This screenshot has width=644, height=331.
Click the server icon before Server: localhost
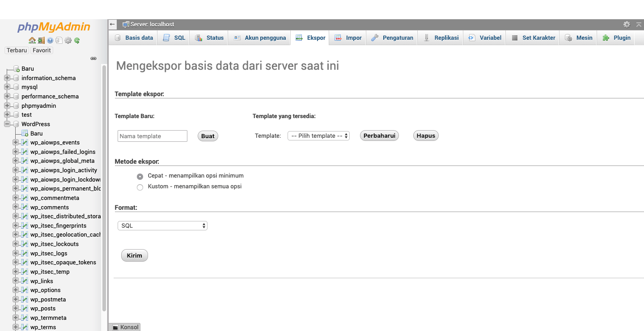[x=126, y=24]
